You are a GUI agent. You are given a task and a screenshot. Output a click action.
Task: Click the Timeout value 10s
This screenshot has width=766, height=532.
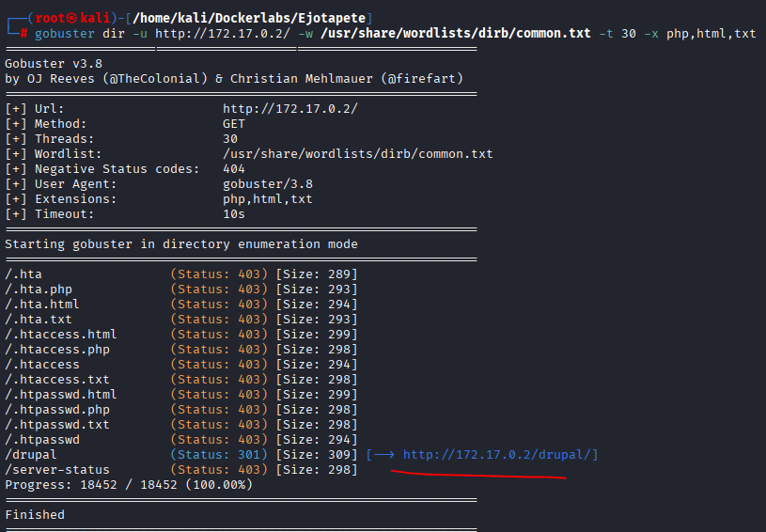[x=234, y=214]
